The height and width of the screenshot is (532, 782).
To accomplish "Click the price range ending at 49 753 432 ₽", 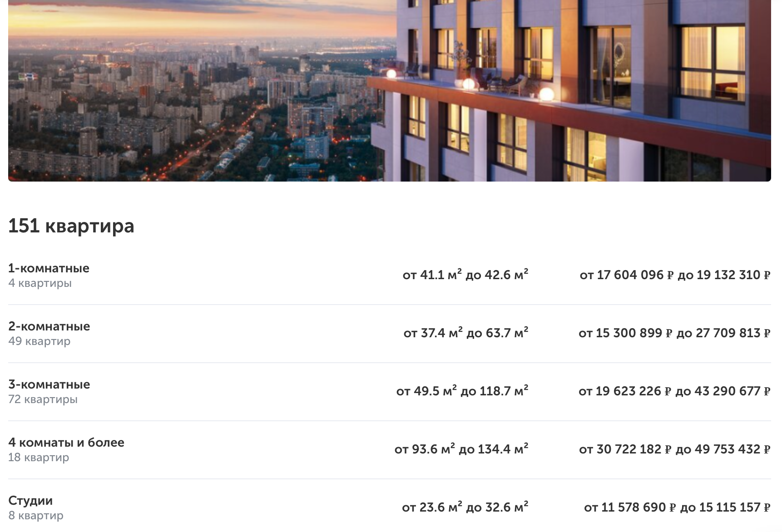I will (675, 449).
